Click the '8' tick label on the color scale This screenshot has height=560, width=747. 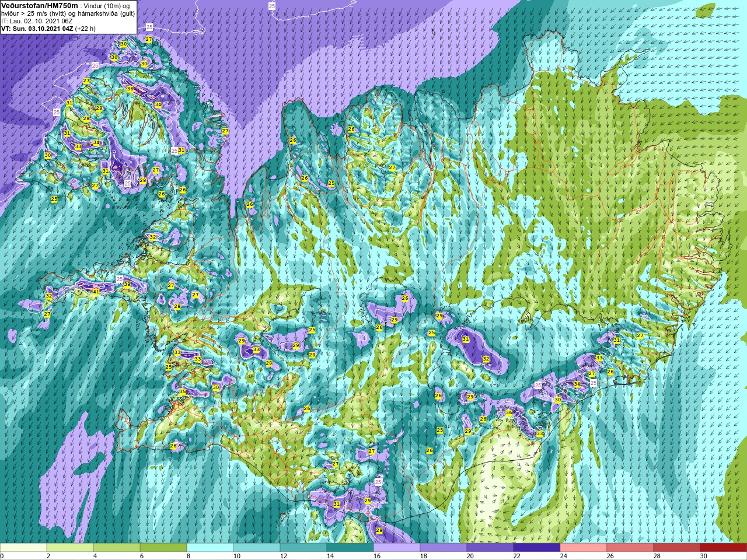pos(189,556)
